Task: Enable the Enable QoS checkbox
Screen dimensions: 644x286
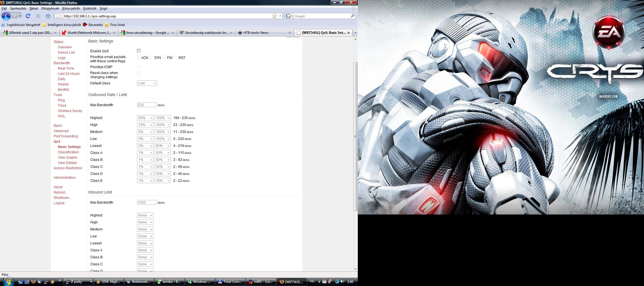Action: (139, 51)
